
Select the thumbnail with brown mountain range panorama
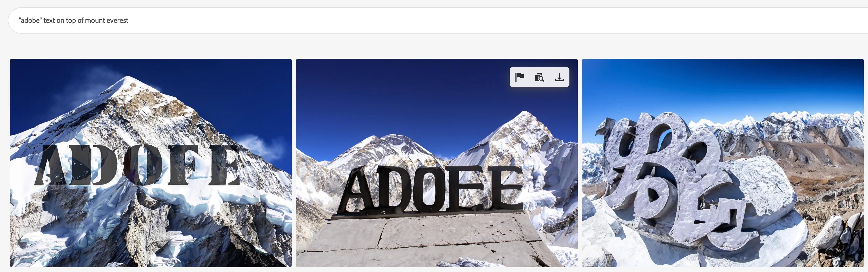coord(723,163)
